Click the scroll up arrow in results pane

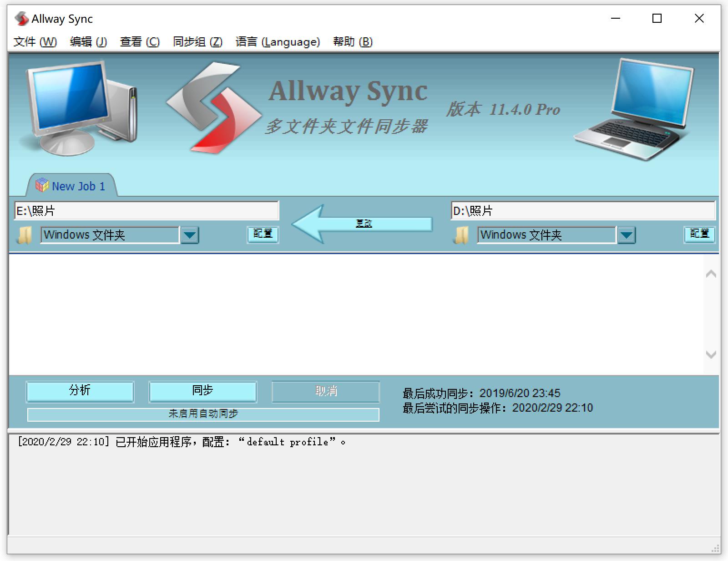click(x=711, y=274)
